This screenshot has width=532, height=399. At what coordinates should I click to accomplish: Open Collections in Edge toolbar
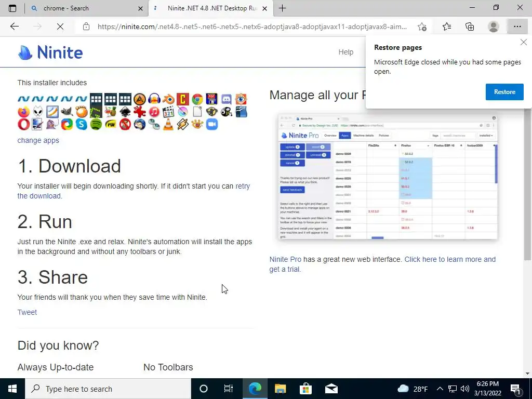pos(470,26)
